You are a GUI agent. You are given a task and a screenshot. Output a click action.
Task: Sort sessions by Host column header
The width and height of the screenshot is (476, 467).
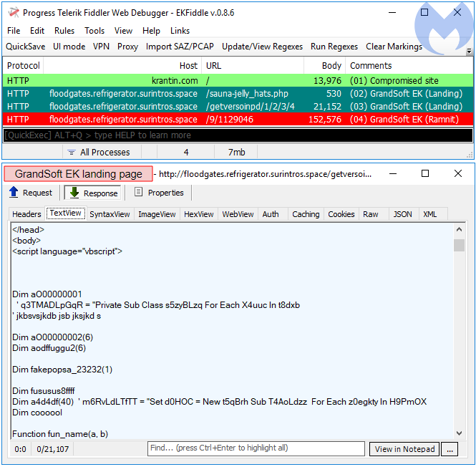tap(122, 66)
